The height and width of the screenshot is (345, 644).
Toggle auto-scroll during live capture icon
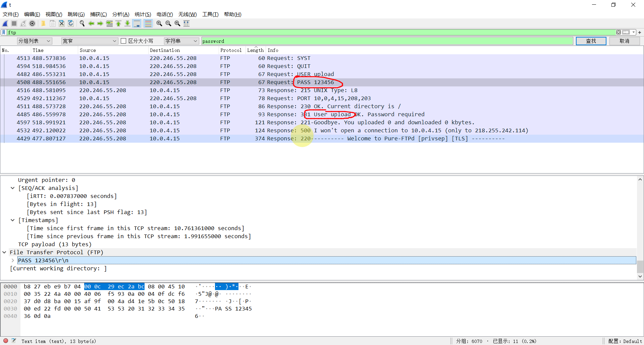(x=137, y=23)
